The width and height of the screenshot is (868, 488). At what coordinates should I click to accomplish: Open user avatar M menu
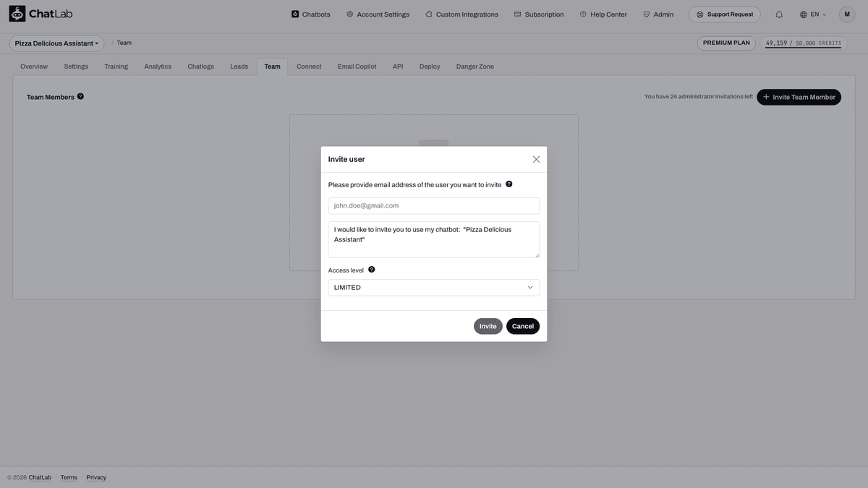[x=847, y=14]
